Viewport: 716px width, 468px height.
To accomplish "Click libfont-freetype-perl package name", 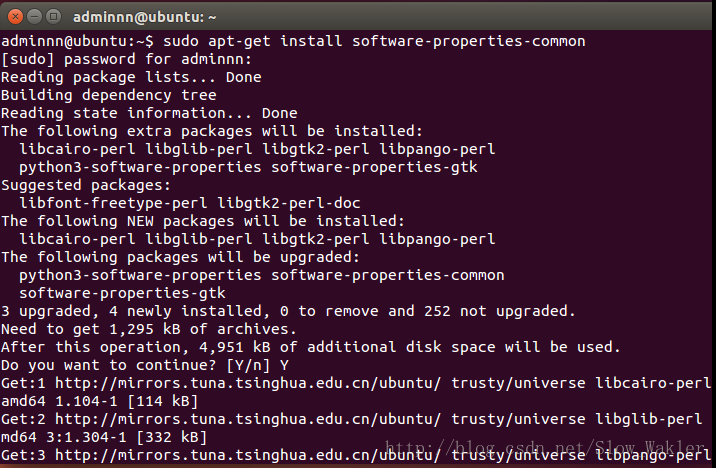I will pos(113,203).
